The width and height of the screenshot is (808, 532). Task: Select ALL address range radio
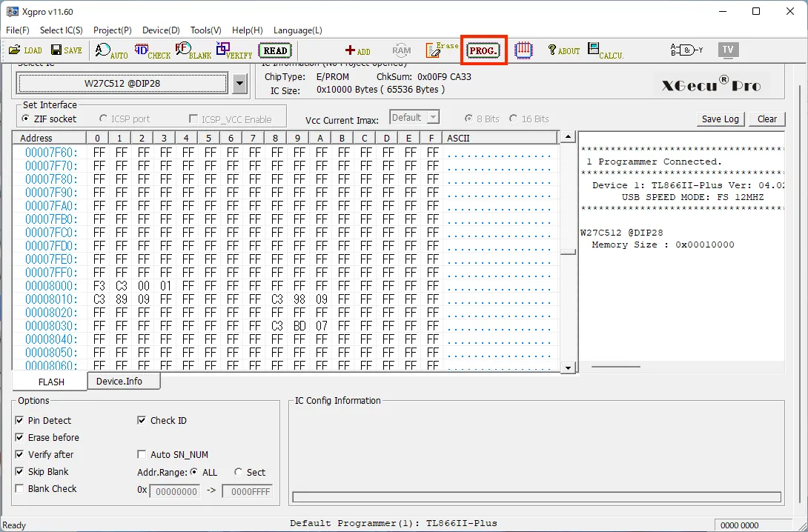(x=194, y=472)
